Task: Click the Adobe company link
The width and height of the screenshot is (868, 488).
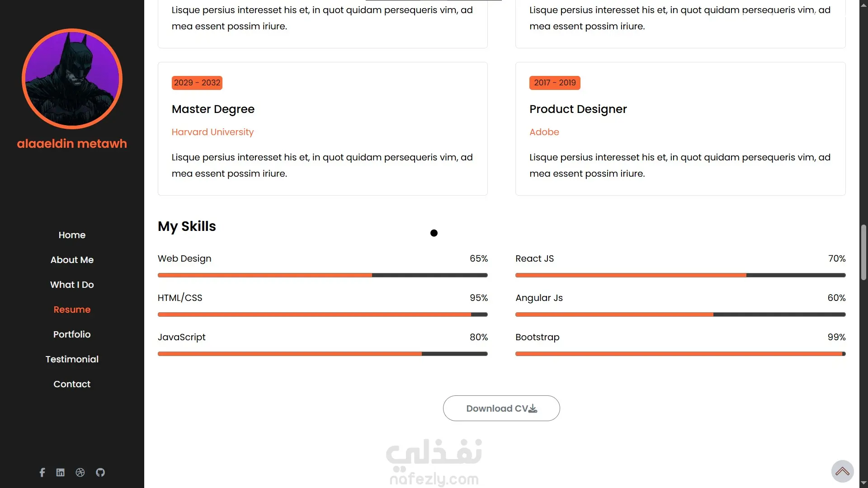Action: point(544,132)
